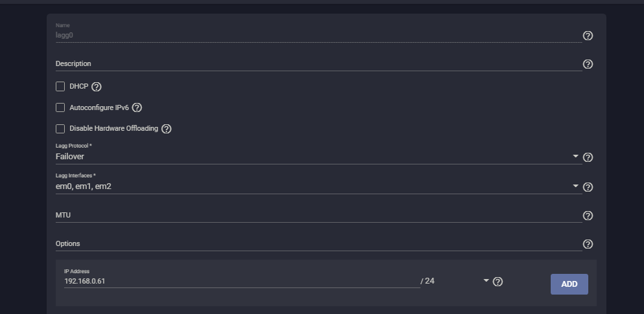Show help for Disable Hardware Offloading

click(166, 129)
